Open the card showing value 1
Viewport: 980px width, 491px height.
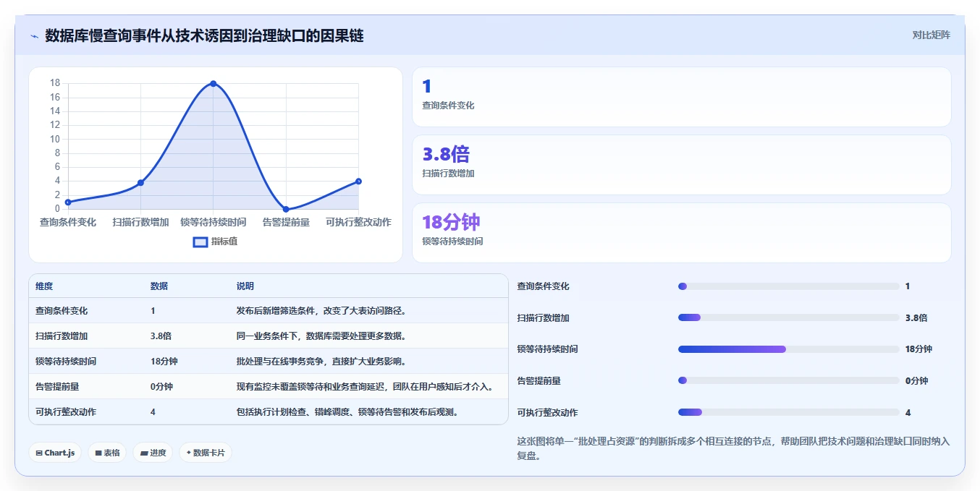pyautogui.click(x=681, y=97)
